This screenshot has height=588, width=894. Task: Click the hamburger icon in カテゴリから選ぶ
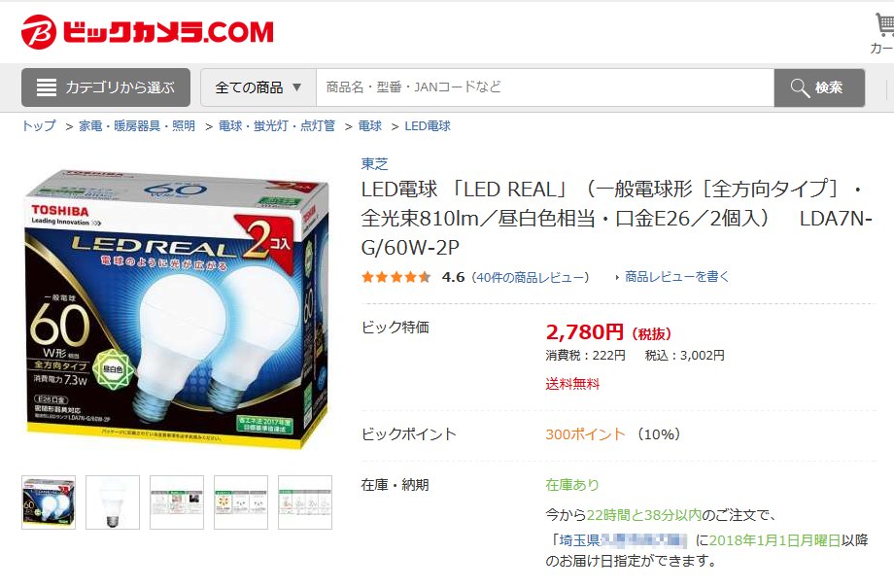point(47,87)
